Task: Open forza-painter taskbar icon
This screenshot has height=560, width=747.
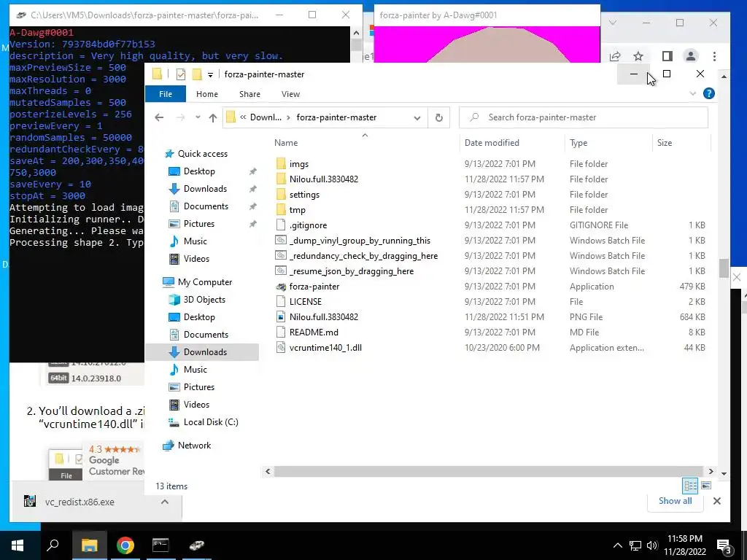Action: [x=196, y=545]
